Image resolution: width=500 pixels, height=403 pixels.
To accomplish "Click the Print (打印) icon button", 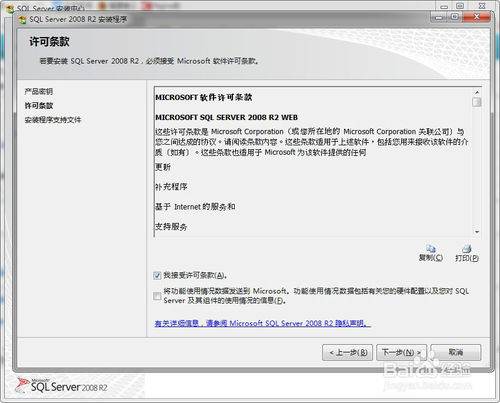I will coord(467,253).
